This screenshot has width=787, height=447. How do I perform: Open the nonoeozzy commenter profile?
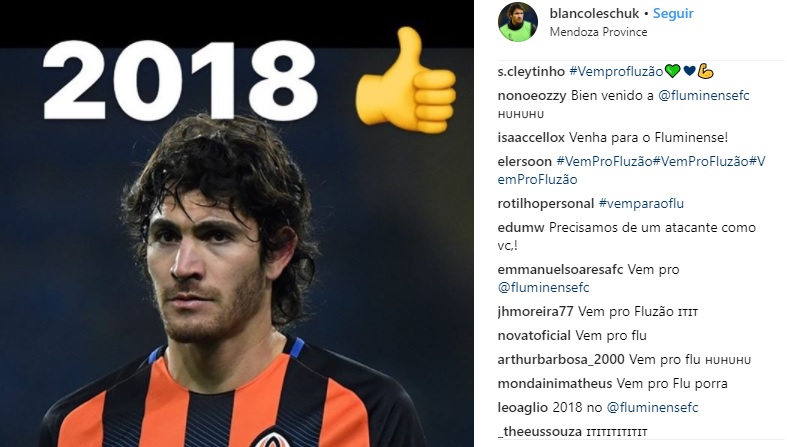tap(532, 95)
